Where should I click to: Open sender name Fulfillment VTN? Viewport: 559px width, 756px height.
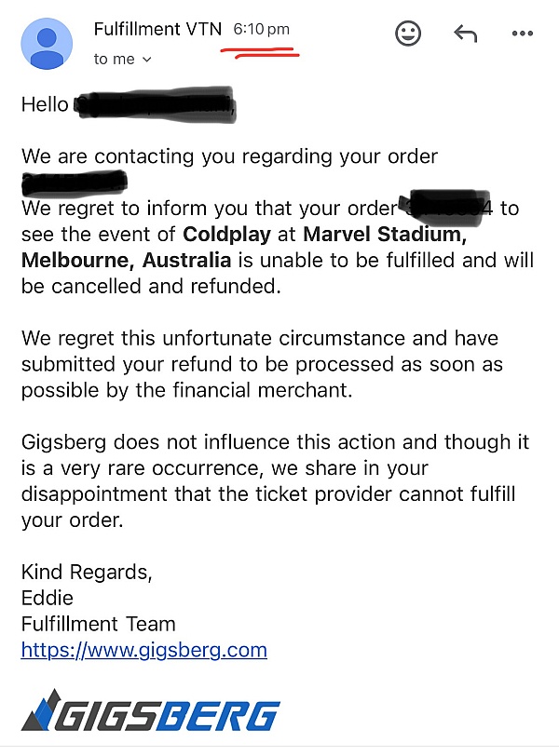tap(157, 29)
